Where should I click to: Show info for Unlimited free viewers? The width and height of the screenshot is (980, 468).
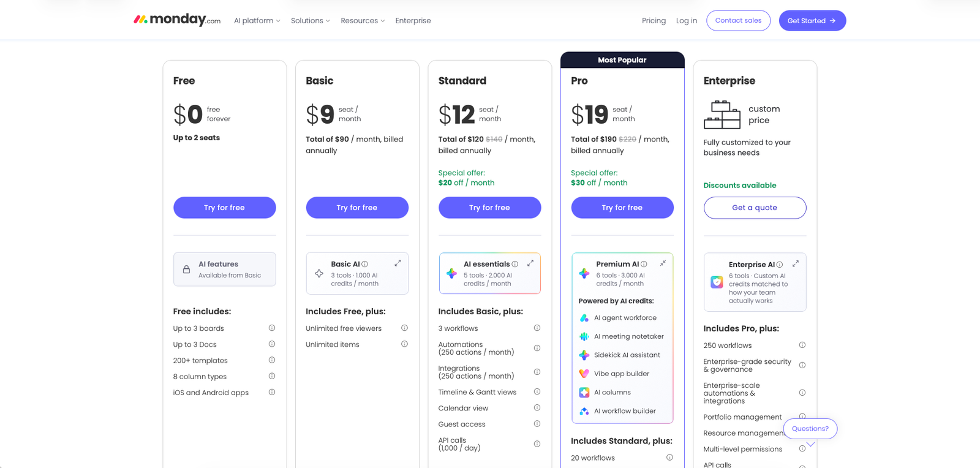coord(404,328)
